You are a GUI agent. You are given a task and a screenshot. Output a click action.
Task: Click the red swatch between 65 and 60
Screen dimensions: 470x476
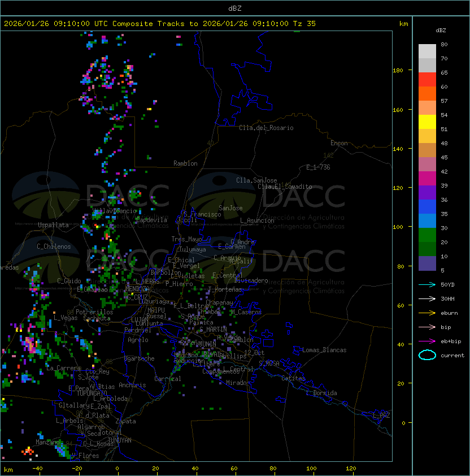427,80
